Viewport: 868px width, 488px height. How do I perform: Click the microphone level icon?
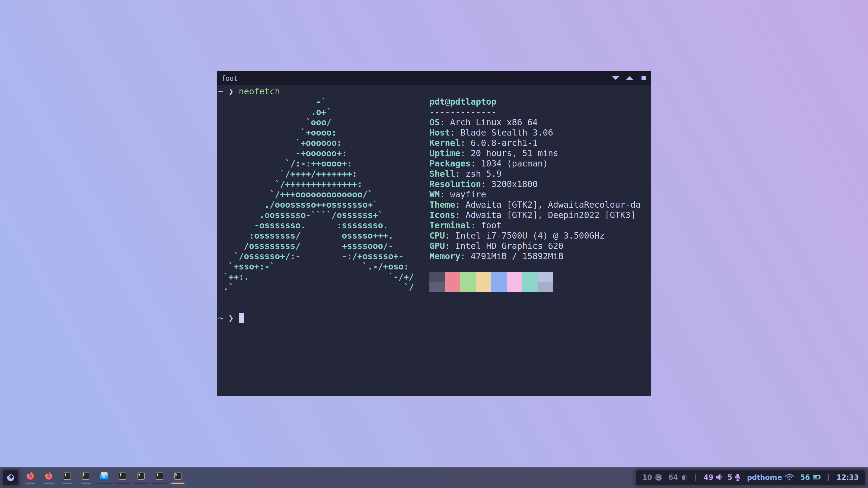click(x=738, y=477)
